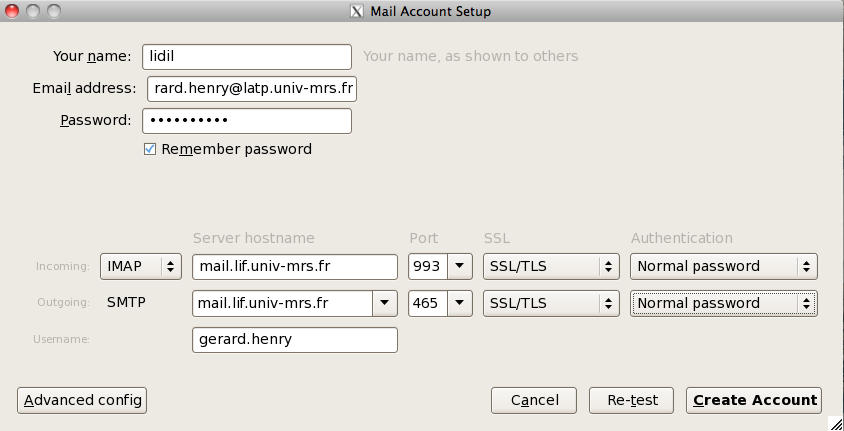Click the red close window button
Viewport: 844px width, 431px height.
[12, 11]
